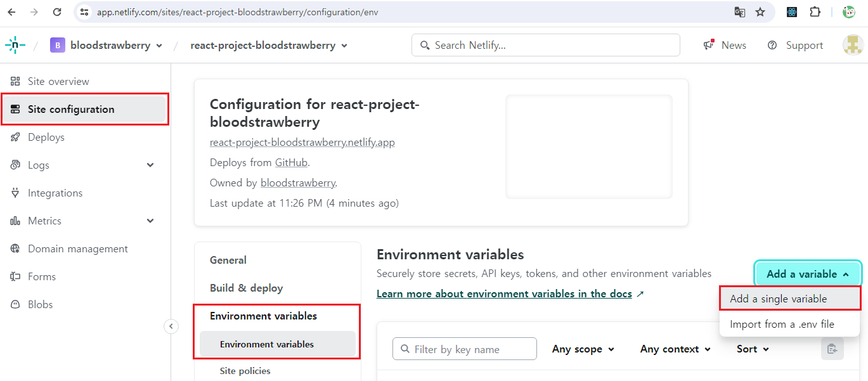Viewport: 868px width, 381px height.
Task: Select General settings tab
Action: pyautogui.click(x=228, y=260)
